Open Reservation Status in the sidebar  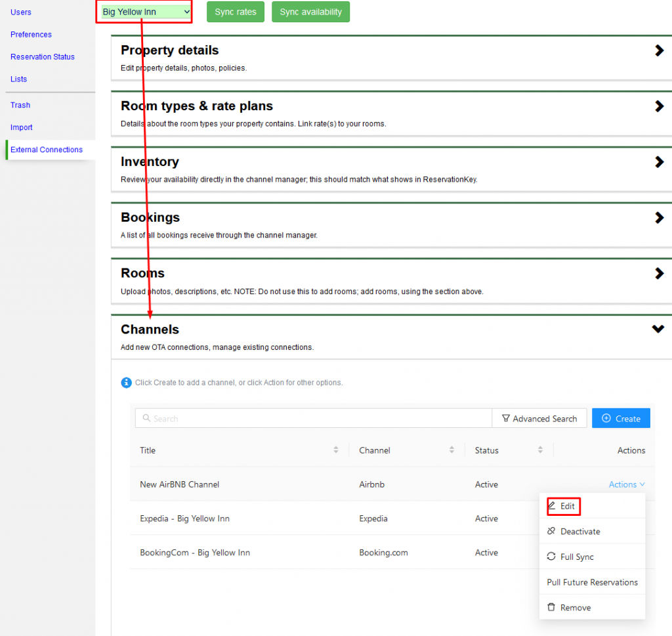point(43,56)
